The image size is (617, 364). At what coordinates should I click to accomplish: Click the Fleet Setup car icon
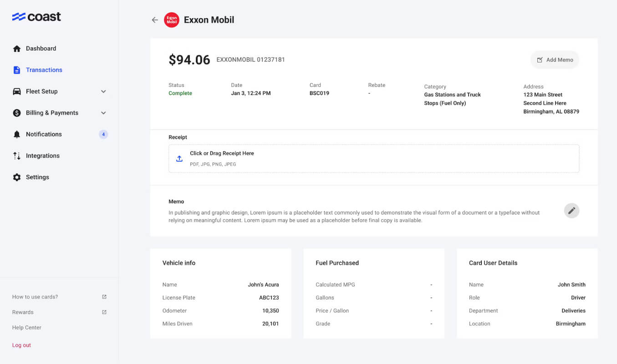pos(17,91)
